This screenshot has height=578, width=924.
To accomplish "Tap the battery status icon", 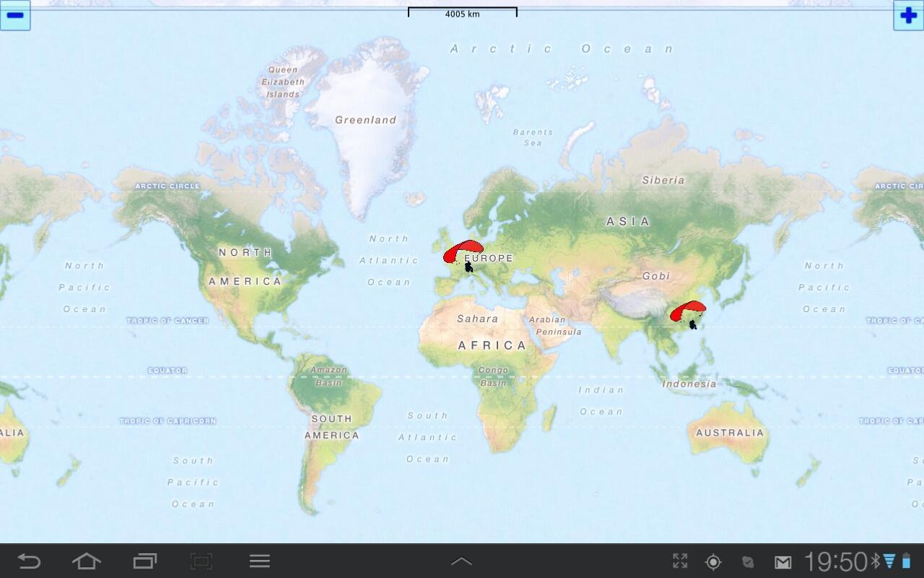I will 907,561.
